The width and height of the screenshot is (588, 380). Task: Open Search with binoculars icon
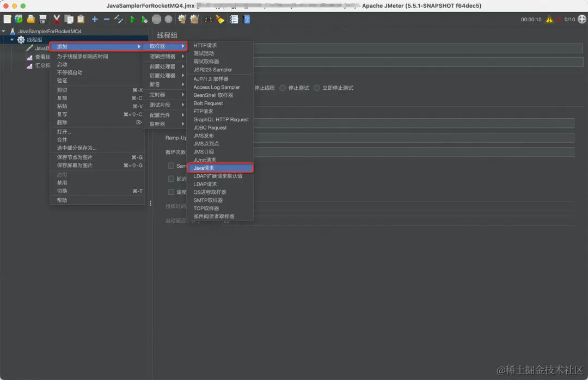coord(208,19)
